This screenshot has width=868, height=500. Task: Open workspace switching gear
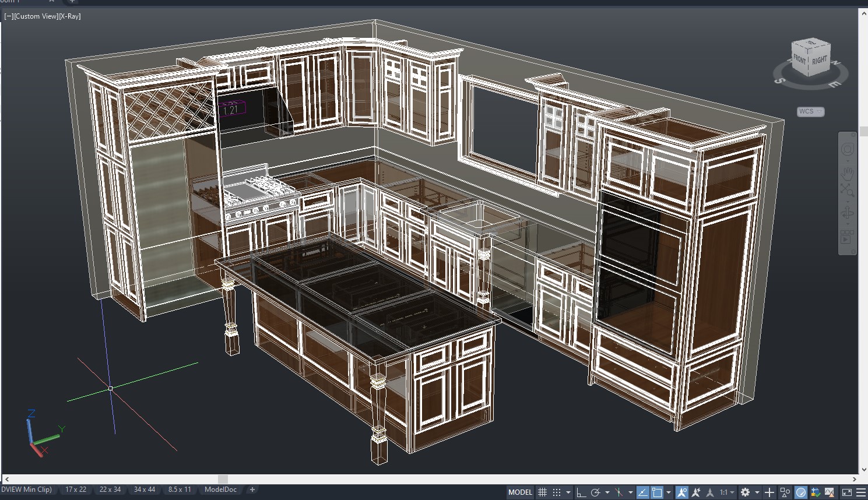click(x=745, y=492)
